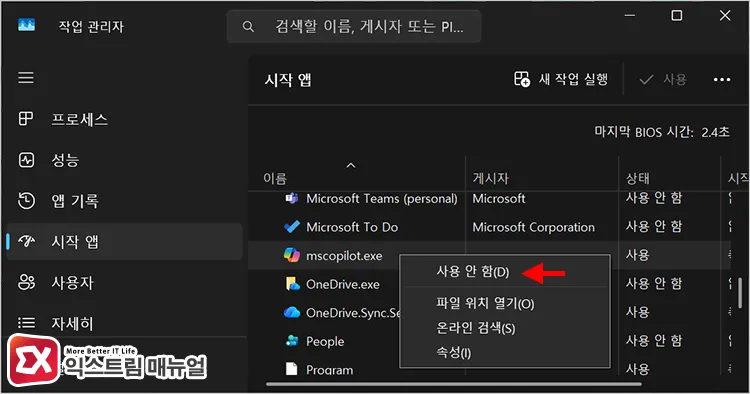Click the mscopilot.exe Copilot icon
This screenshot has width=750, height=394.
pyautogui.click(x=292, y=255)
